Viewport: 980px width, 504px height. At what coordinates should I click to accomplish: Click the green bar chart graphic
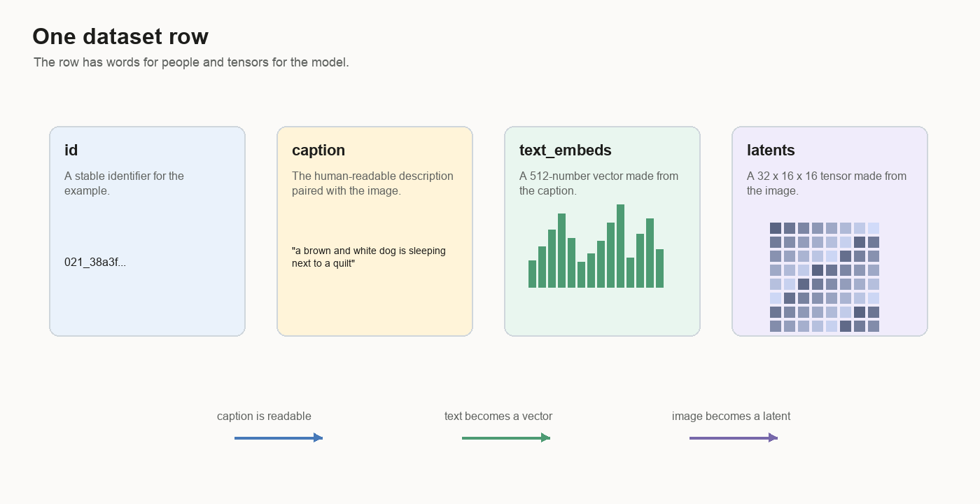(596, 246)
